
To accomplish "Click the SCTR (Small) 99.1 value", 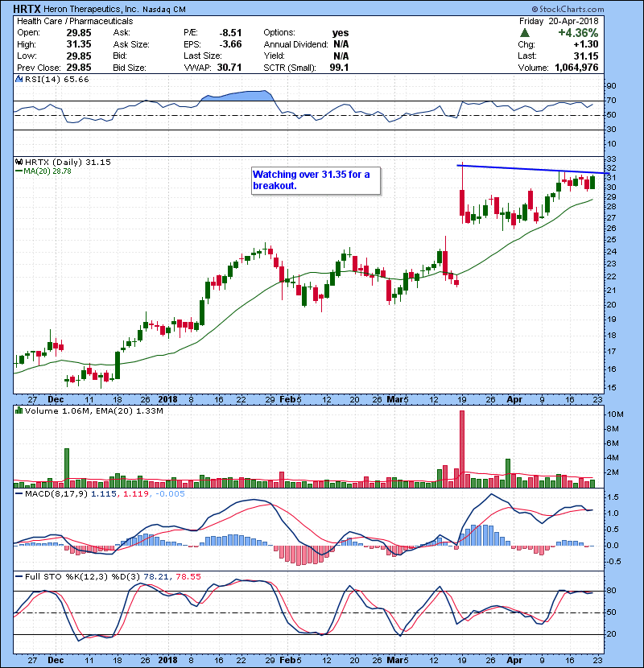I will pos(339,68).
